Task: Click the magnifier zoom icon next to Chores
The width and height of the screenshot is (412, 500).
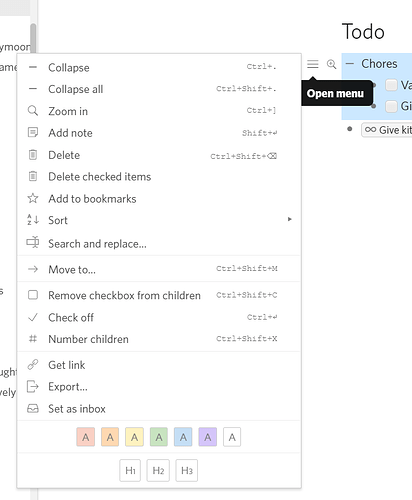Action: pos(331,64)
